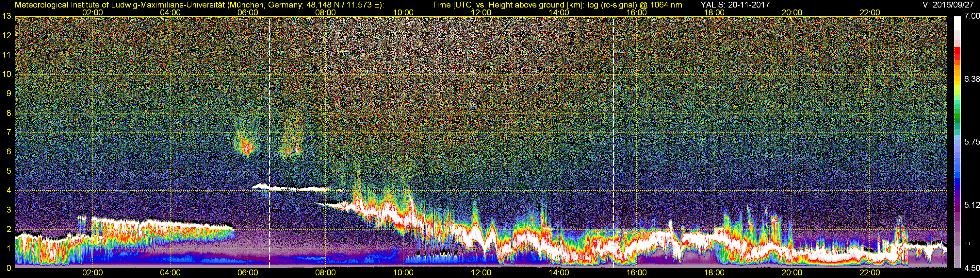Select the 08:00 label on the top time axis

point(326,12)
